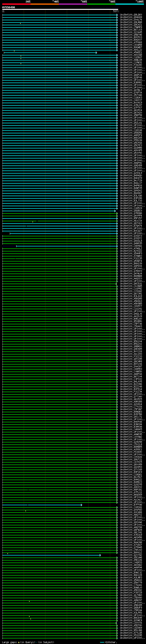Click the UniRef100_B0X4C9 label
This screenshot has width=146, height=644.
131,103
